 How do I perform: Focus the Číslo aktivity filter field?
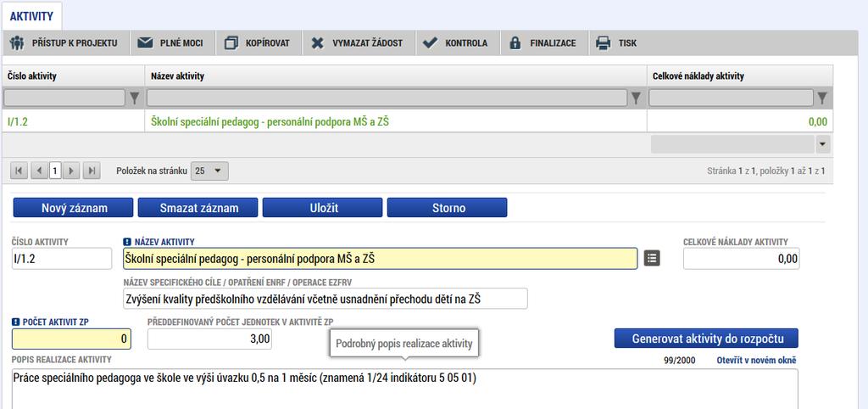(x=64, y=98)
